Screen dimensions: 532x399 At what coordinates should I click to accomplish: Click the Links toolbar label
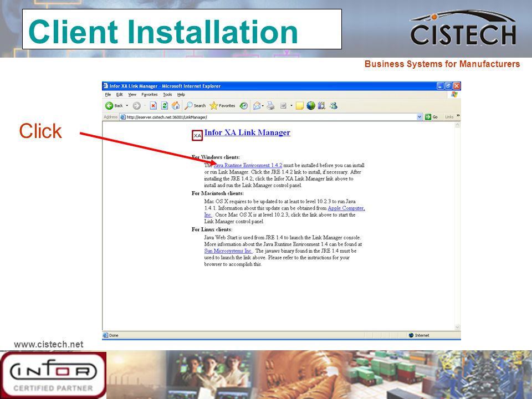click(x=449, y=117)
